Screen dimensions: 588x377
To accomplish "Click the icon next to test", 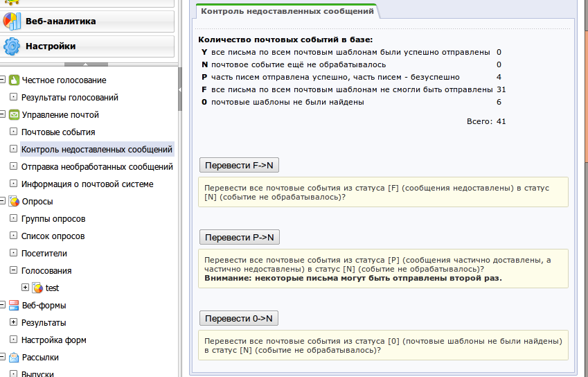I will pos(37,288).
